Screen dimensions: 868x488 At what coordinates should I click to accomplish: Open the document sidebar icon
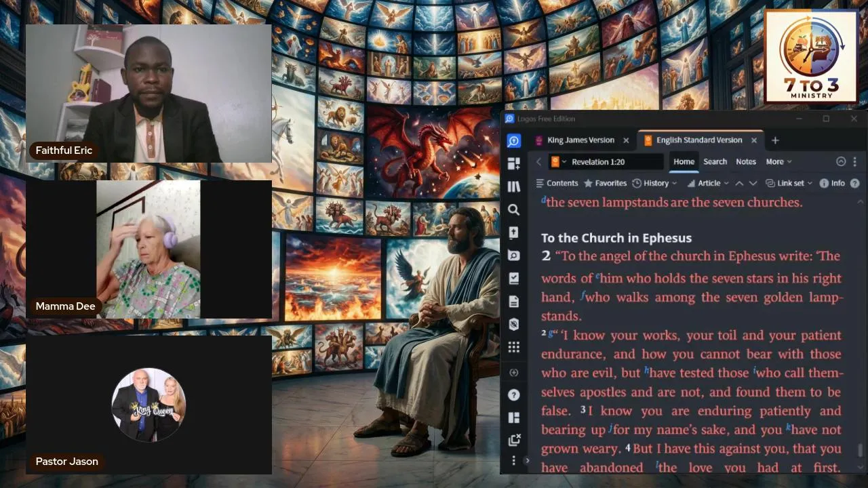coord(514,301)
